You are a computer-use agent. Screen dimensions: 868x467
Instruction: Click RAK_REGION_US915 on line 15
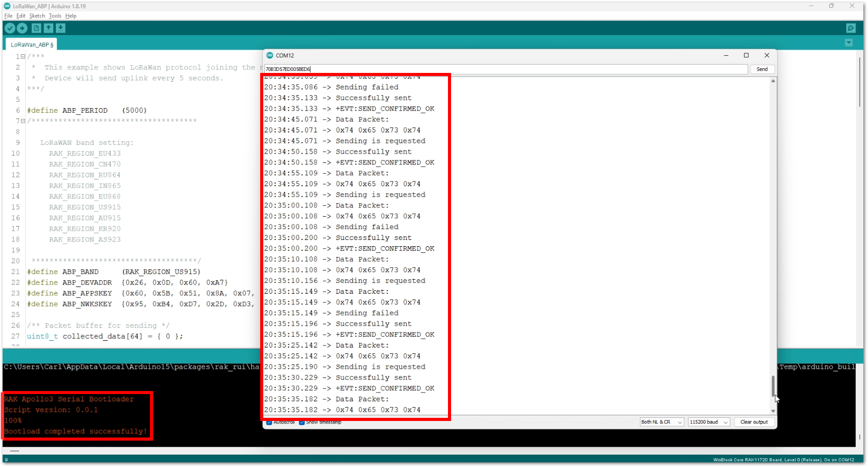85,207
